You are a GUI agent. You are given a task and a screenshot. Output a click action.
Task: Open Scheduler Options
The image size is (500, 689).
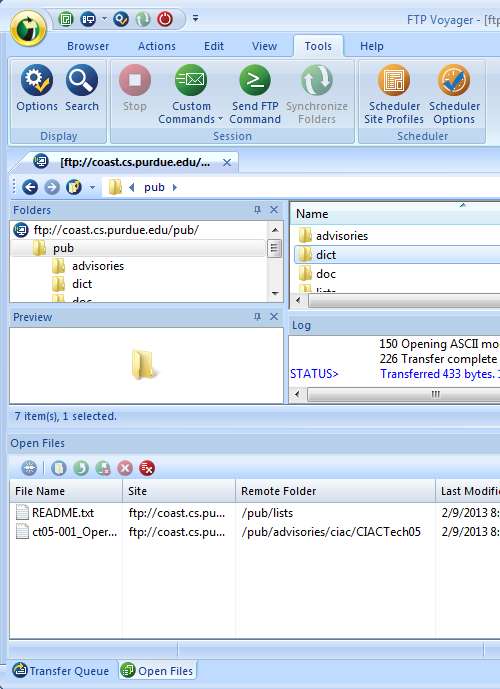(454, 94)
